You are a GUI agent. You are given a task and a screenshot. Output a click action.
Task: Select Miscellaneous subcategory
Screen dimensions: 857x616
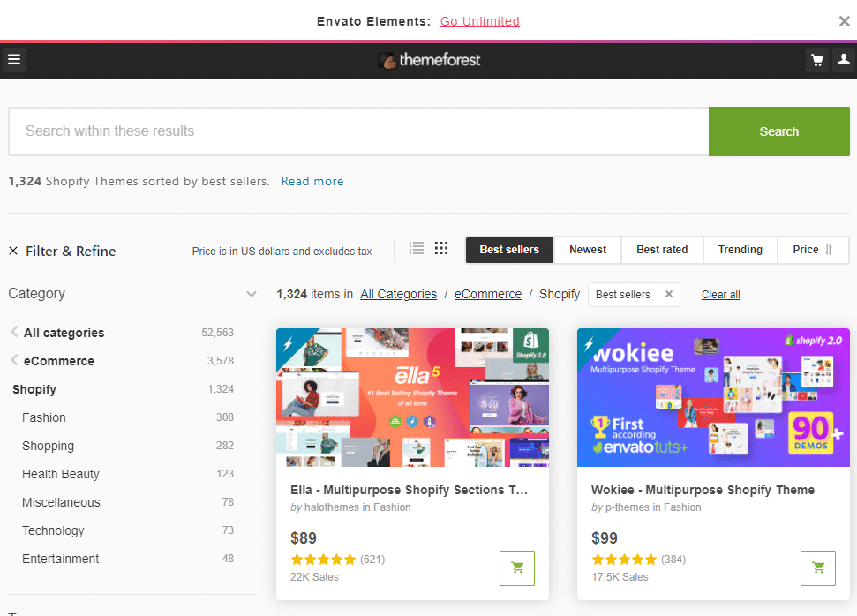[x=61, y=502]
